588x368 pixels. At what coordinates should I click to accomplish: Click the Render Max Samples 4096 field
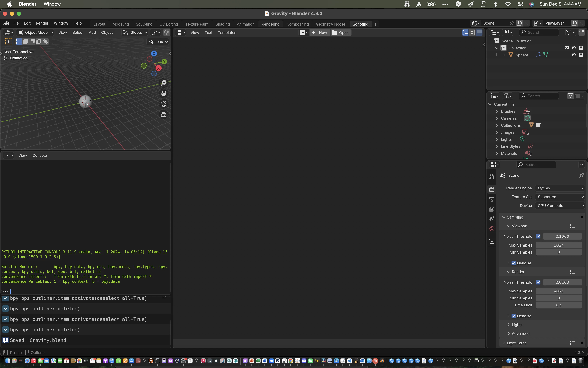coord(559,291)
